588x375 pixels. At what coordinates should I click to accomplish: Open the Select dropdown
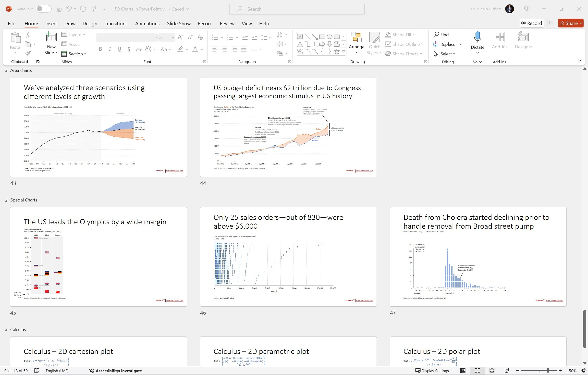tap(444, 54)
